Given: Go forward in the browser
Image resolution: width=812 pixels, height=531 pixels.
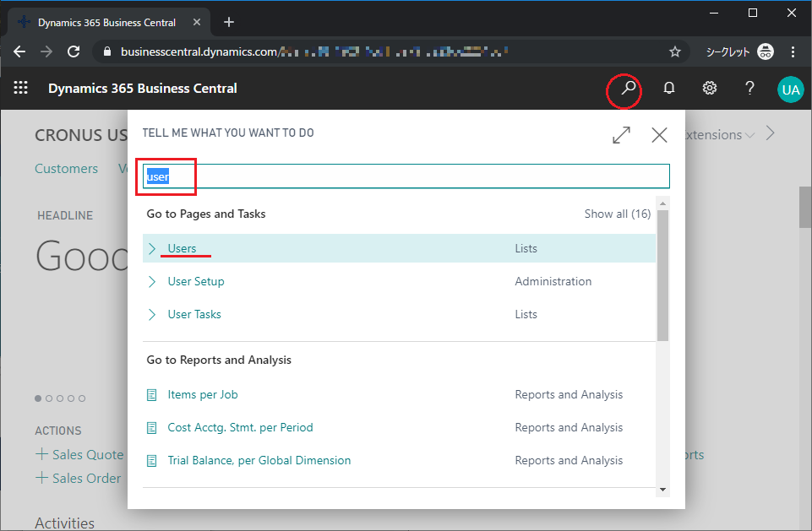Looking at the screenshot, I should click(x=46, y=51).
